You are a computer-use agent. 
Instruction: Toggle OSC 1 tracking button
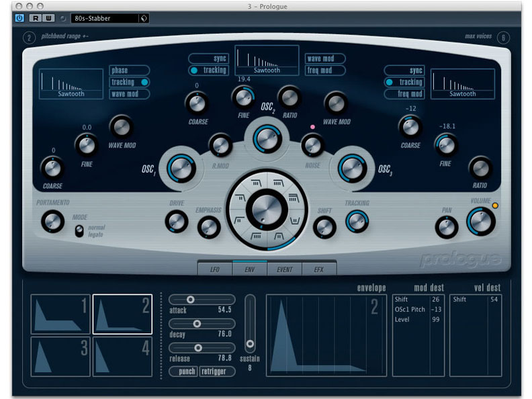pos(129,82)
